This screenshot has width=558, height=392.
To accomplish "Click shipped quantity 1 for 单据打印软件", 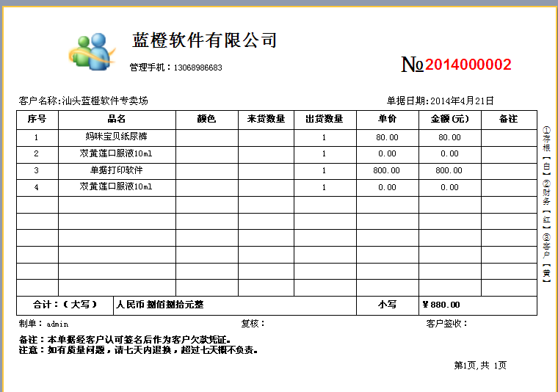I will (324, 171).
